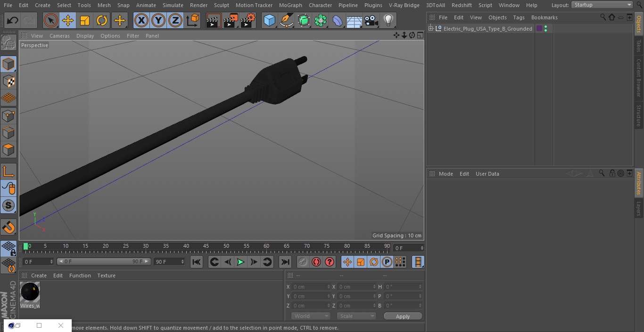Play animation forwards
The image size is (644, 332).
click(240, 262)
